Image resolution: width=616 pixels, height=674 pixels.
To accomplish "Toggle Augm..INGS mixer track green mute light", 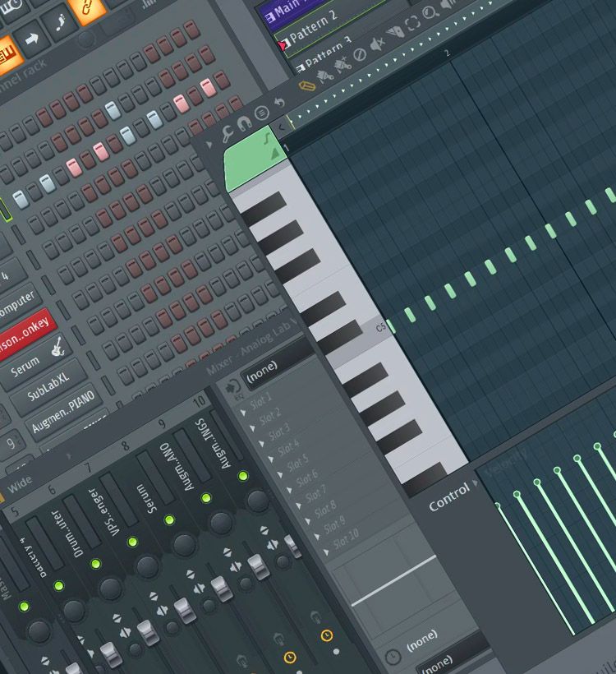I will (x=243, y=476).
